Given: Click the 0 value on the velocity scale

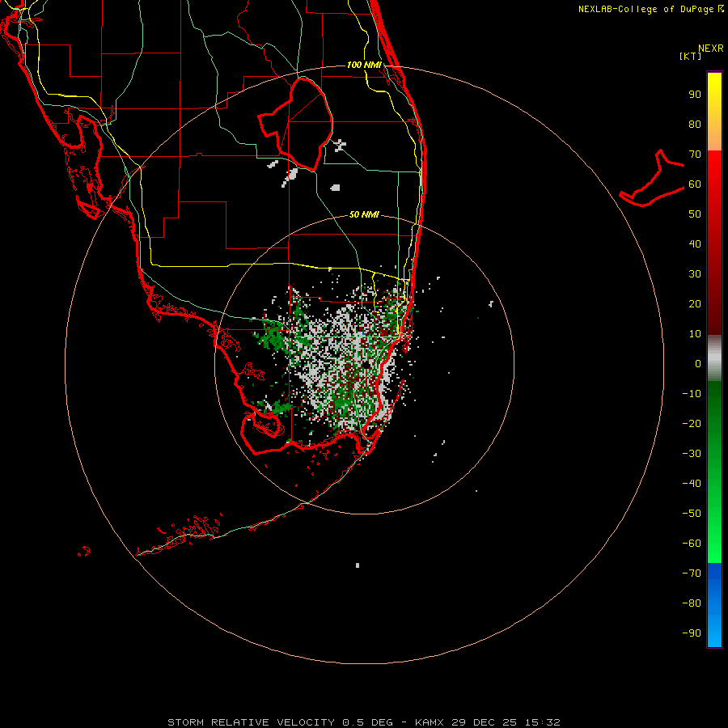Looking at the screenshot, I should click(698, 363).
